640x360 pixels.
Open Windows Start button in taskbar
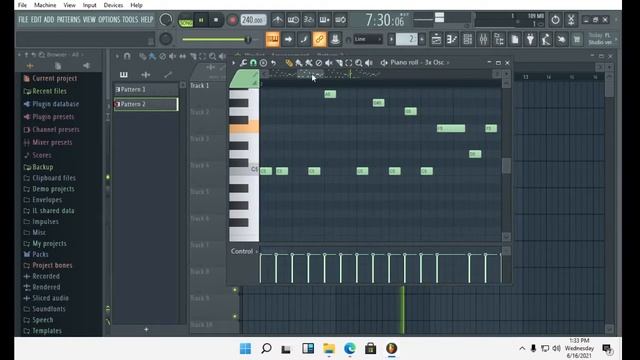[245, 349]
